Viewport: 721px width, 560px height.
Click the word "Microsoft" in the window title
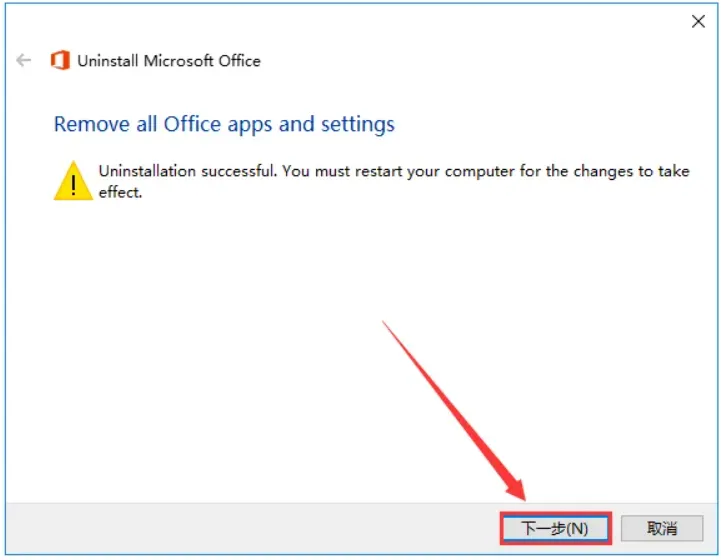pyautogui.click(x=180, y=61)
